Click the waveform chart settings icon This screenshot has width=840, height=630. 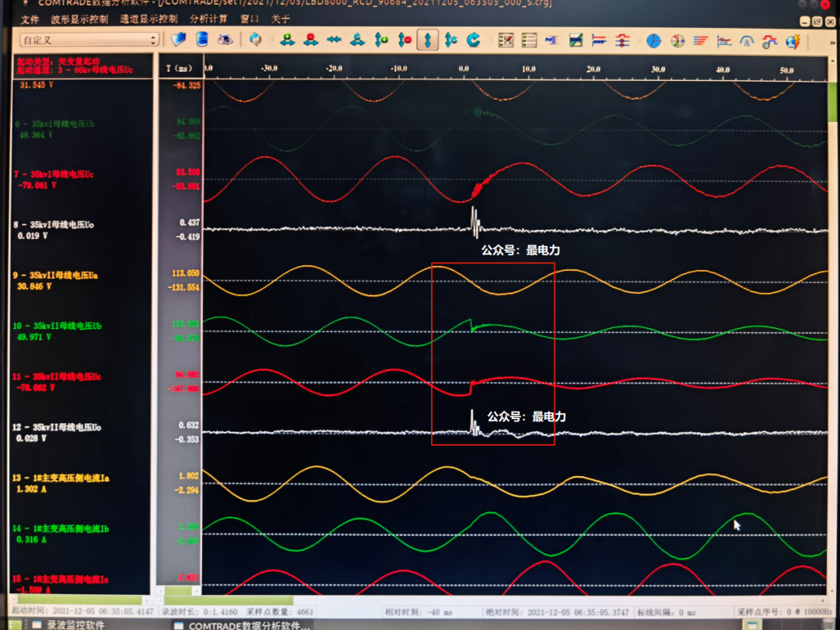506,40
